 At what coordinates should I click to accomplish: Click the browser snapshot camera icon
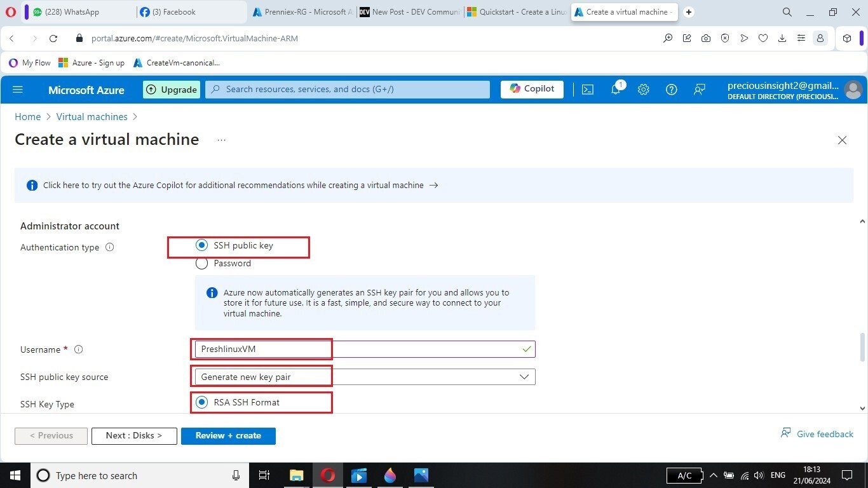click(706, 38)
